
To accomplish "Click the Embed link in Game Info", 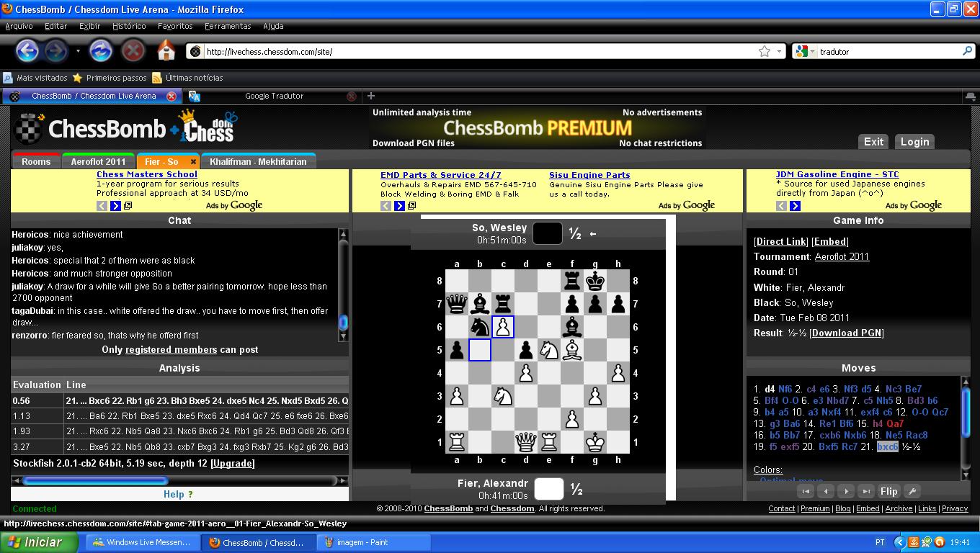I will pyautogui.click(x=830, y=241).
